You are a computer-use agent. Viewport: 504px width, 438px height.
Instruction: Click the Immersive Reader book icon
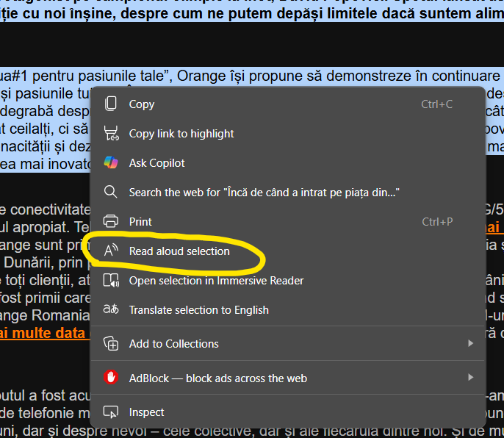click(x=111, y=281)
